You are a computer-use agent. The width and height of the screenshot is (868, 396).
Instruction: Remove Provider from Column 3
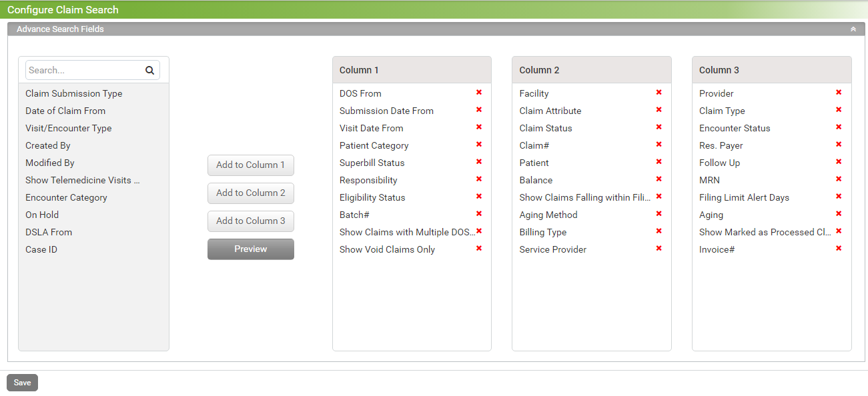[x=839, y=93]
